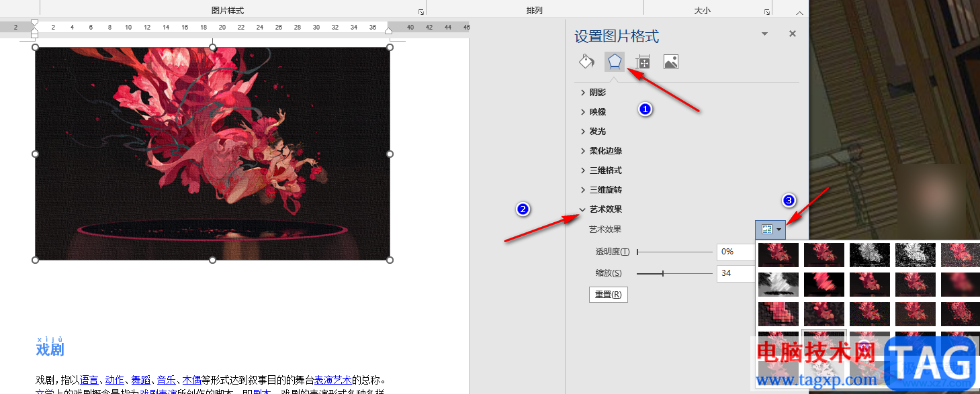The width and height of the screenshot is (980, 394).
Task: Click the picture's right-middle resize handle
Action: coord(390,154)
